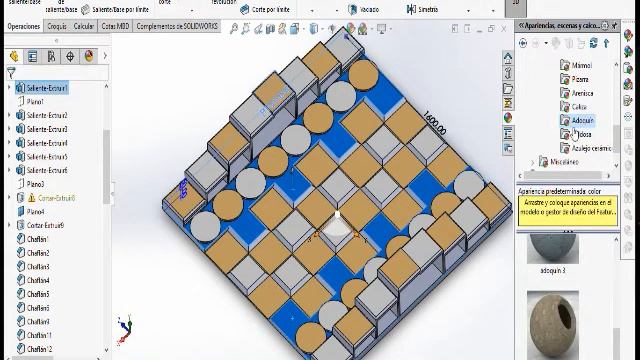The height and width of the screenshot is (360, 640).
Task: Open the DisplayManager color ball tab
Action: 89,56
